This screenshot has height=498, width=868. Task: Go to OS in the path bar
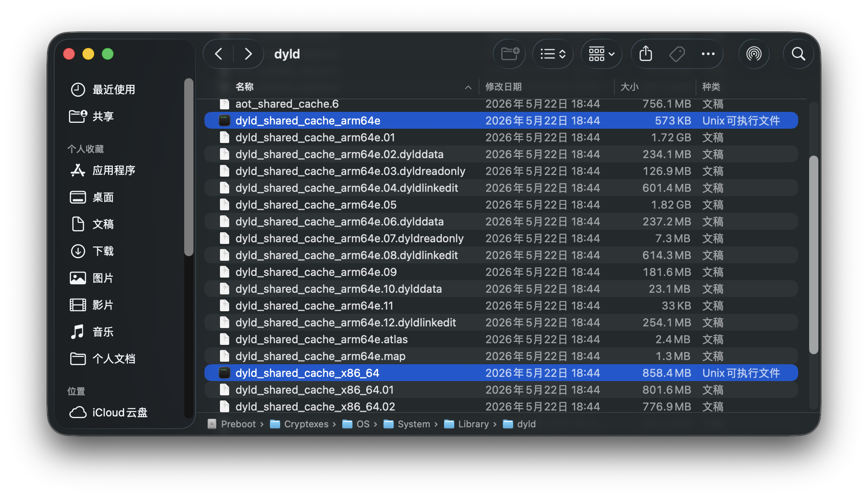pyautogui.click(x=356, y=424)
